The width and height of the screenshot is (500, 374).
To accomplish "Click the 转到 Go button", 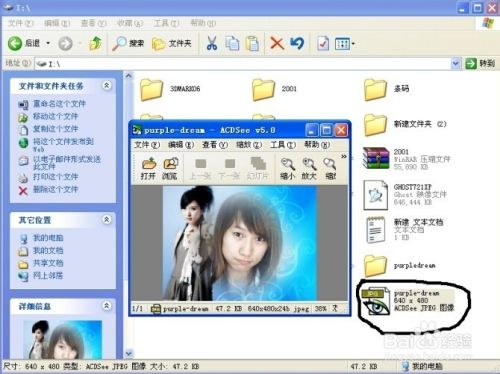I will [x=480, y=63].
